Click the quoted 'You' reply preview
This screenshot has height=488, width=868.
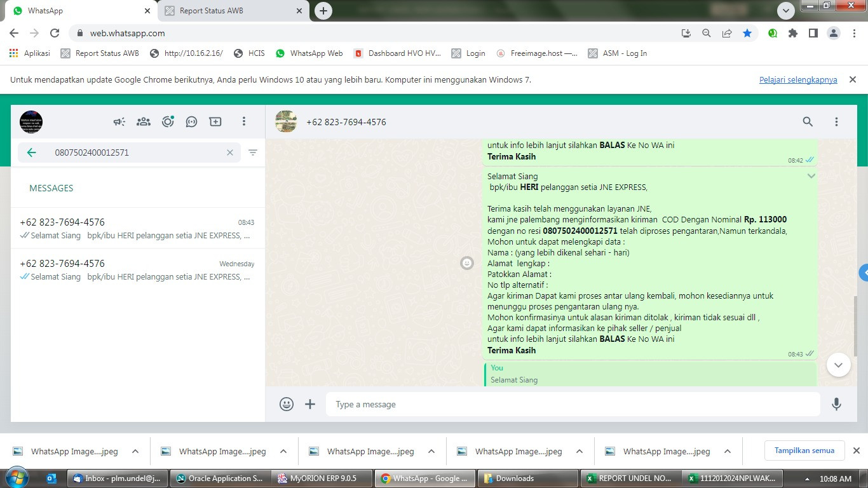(x=650, y=374)
